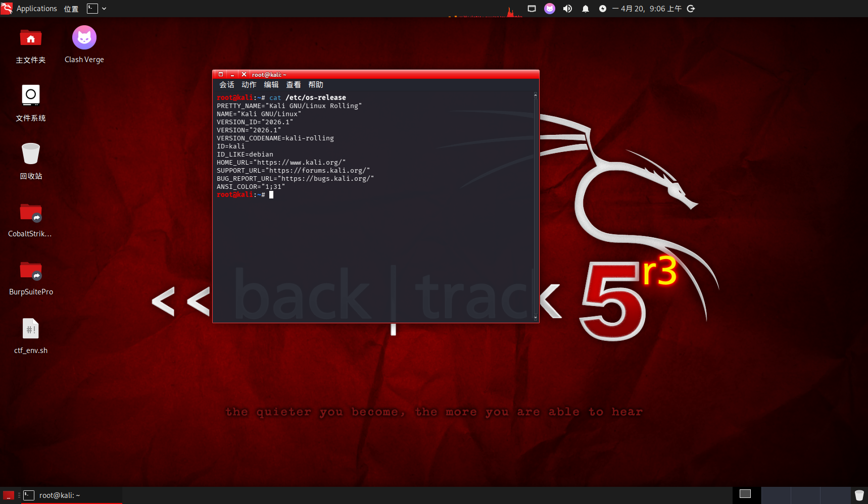Image resolution: width=868 pixels, height=504 pixels.
Task: Maximize the root@kali terminal window
Action: pos(221,74)
